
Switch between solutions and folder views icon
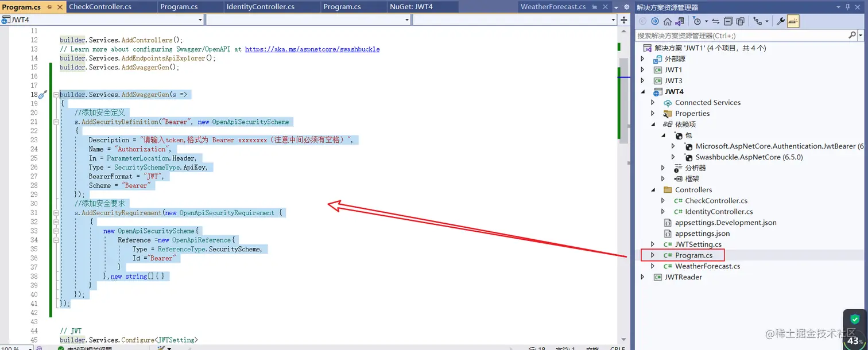pos(680,21)
